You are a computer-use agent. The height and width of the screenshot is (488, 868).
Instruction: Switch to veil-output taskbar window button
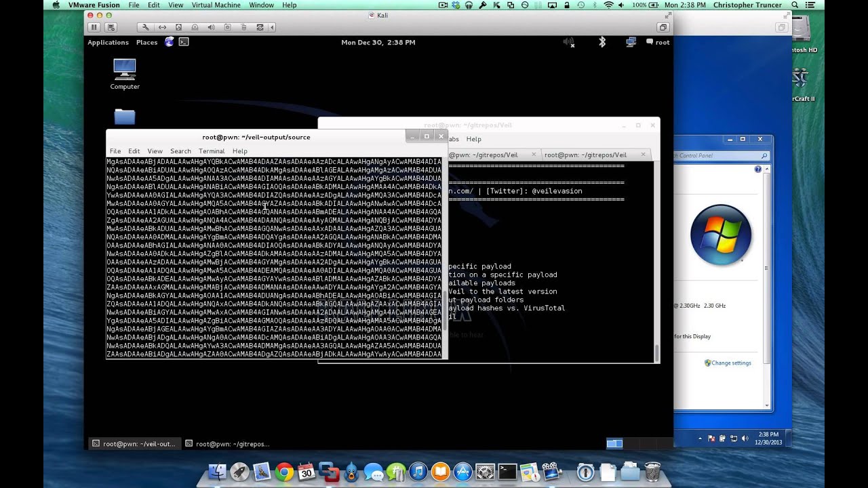pyautogui.click(x=134, y=444)
